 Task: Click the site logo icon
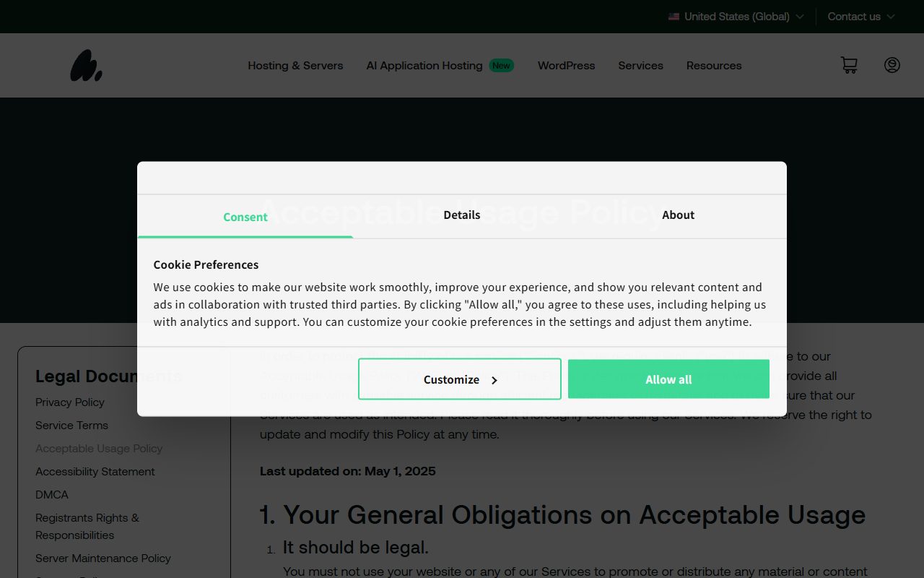tap(86, 66)
